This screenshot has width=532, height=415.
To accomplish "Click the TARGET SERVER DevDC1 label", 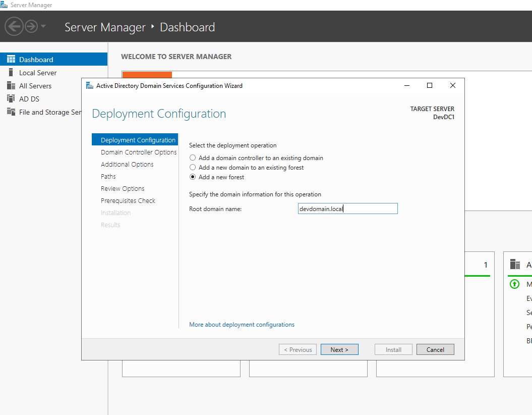I will coord(432,113).
